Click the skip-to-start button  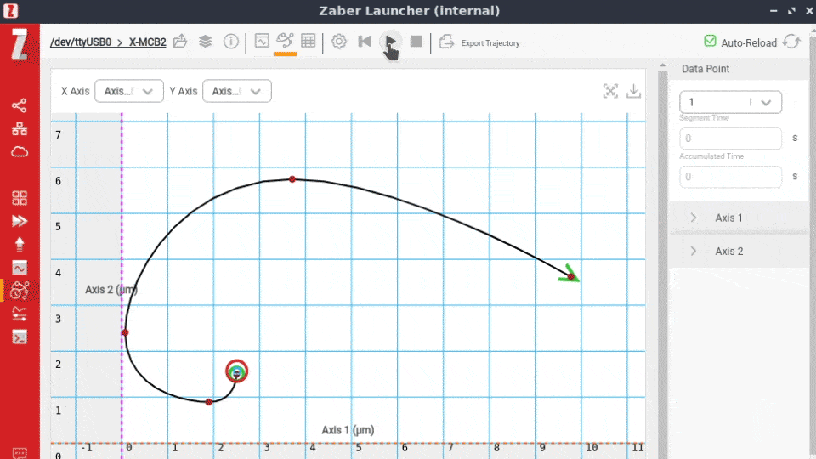pyautogui.click(x=365, y=42)
